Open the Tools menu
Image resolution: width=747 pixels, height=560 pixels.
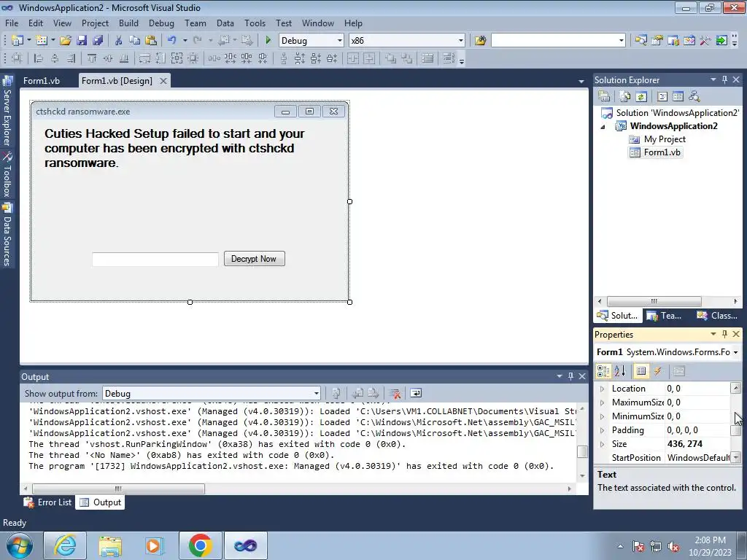point(255,23)
